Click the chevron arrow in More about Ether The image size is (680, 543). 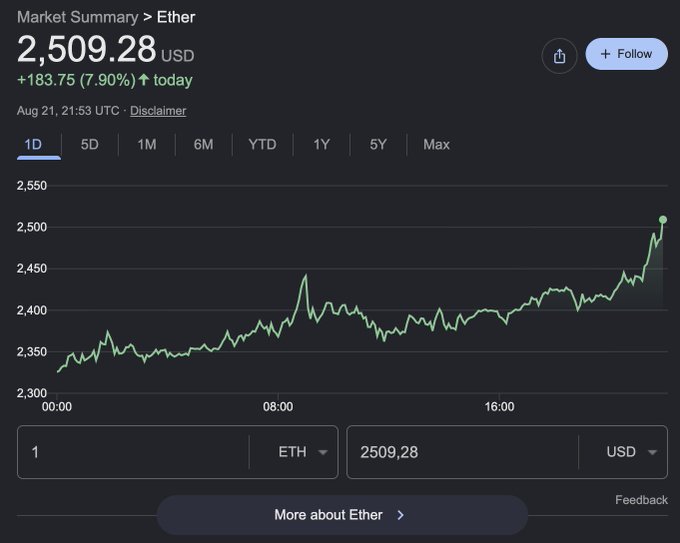point(400,515)
